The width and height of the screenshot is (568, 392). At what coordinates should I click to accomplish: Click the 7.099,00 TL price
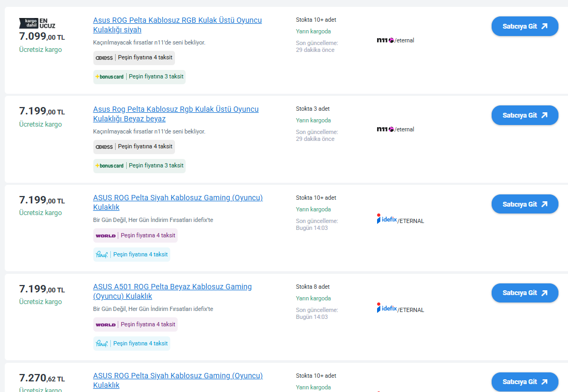pos(42,36)
